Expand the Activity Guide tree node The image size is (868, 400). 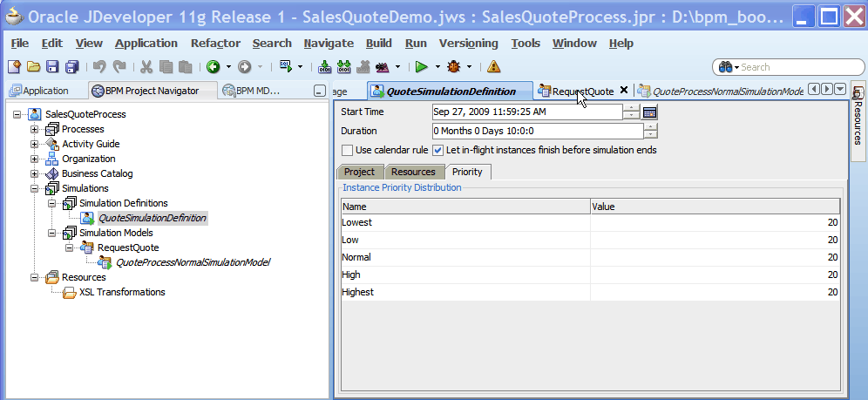point(34,145)
